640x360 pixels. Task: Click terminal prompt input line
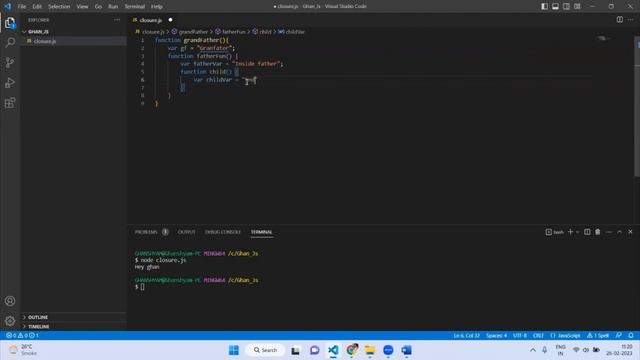tap(142, 287)
